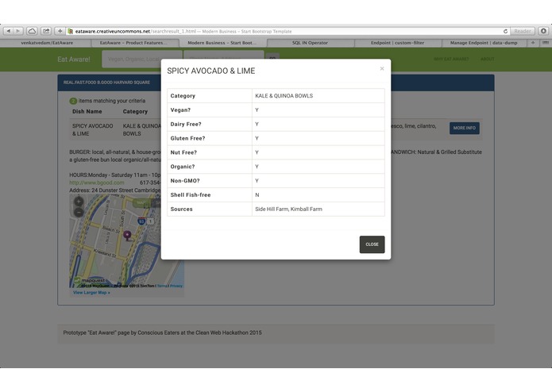Click the Non-GMO? row label

pyautogui.click(x=185, y=181)
